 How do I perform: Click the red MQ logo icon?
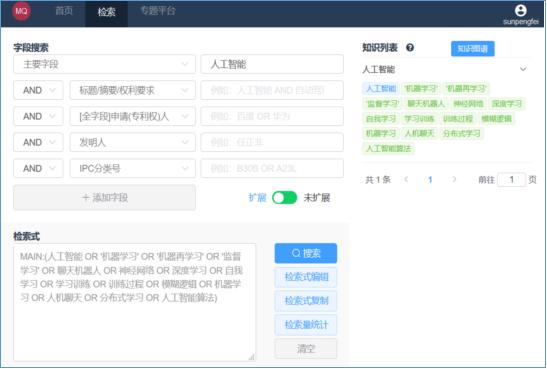(21, 11)
